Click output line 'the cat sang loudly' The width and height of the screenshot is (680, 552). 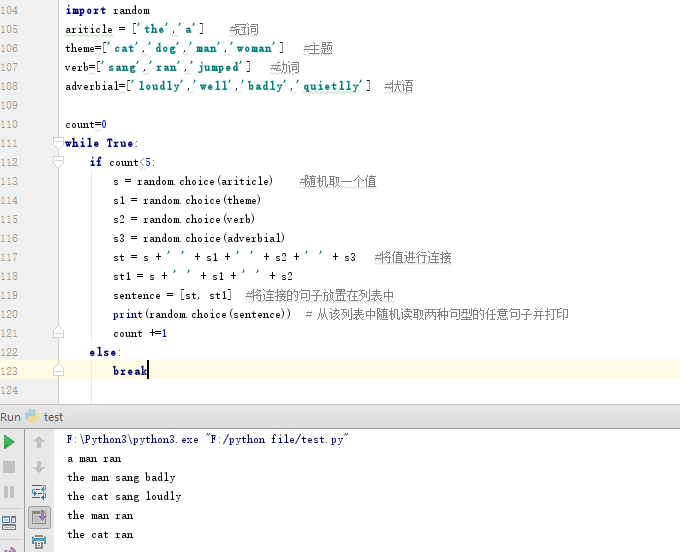click(124, 496)
